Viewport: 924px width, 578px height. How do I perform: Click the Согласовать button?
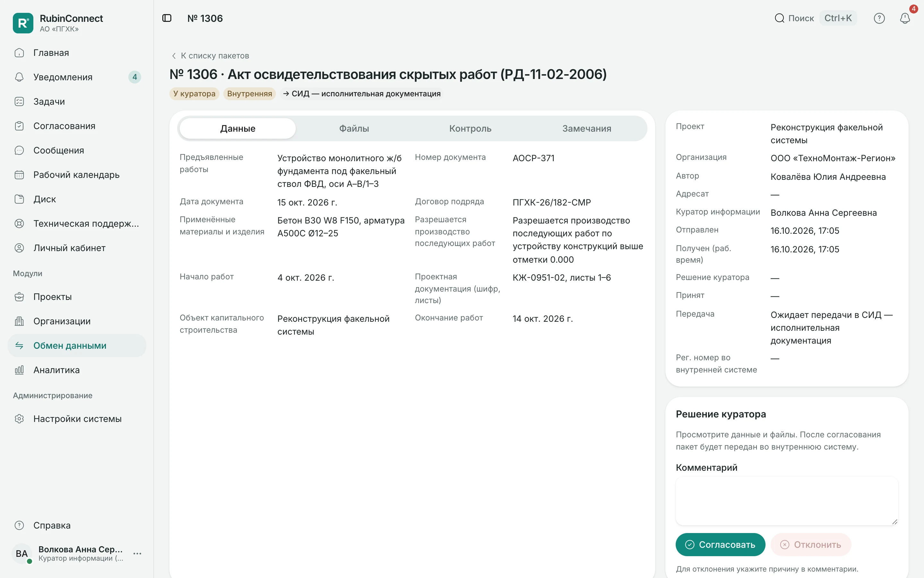point(720,544)
